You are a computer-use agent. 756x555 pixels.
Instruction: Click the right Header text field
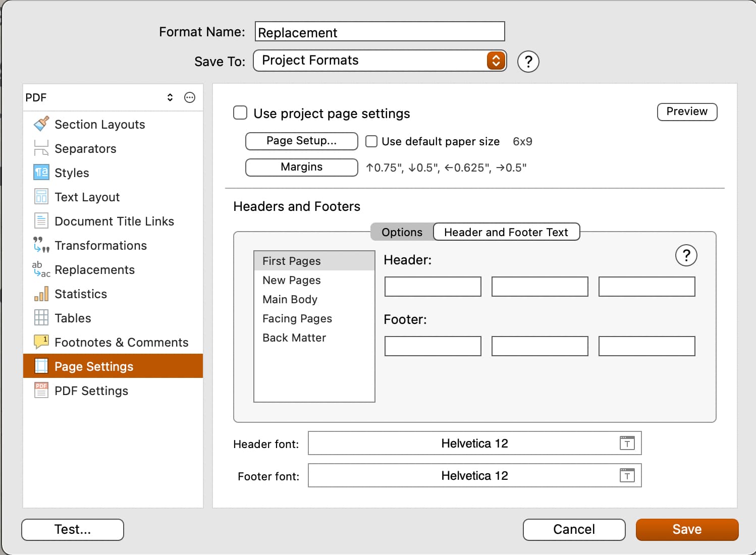point(647,287)
